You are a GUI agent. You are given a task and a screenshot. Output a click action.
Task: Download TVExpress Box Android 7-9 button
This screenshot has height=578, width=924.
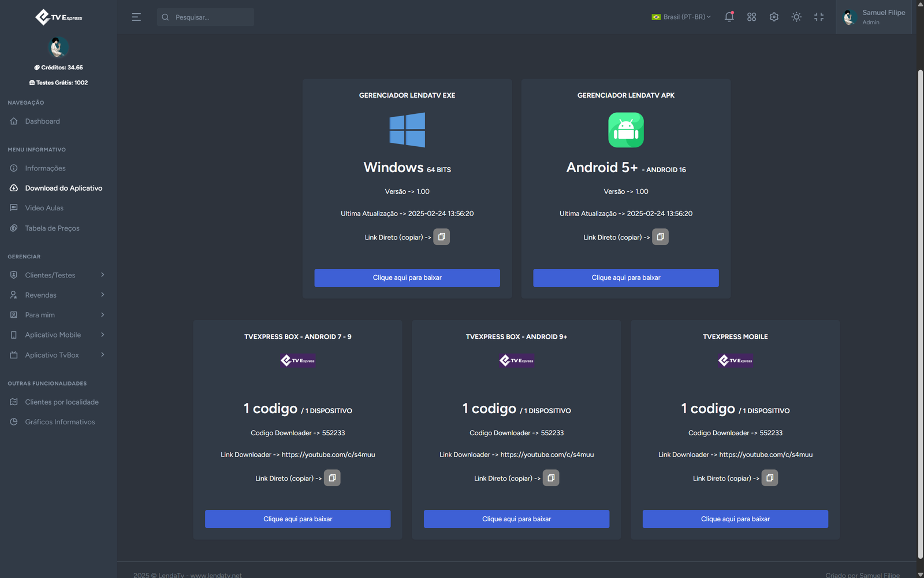pos(298,519)
